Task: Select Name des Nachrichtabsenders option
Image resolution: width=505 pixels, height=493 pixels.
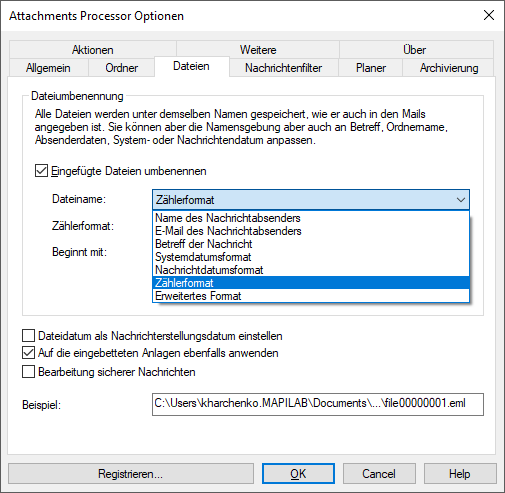Action: tap(311, 218)
